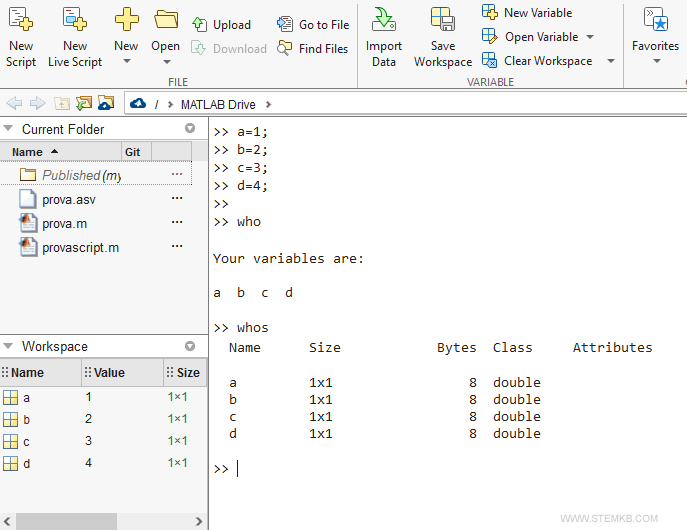Click MATLAB Drive in the path bar
This screenshot has height=530, width=687.
coord(217,104)
